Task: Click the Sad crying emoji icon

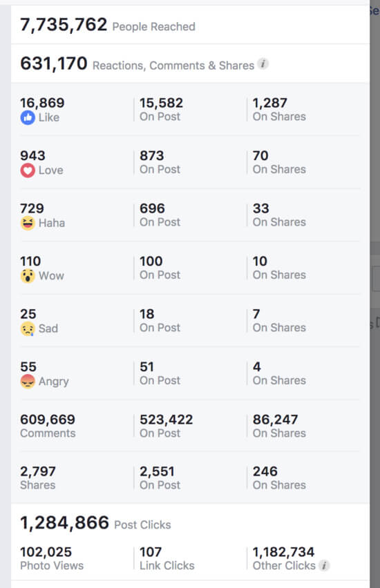Action: pos(28,329)
